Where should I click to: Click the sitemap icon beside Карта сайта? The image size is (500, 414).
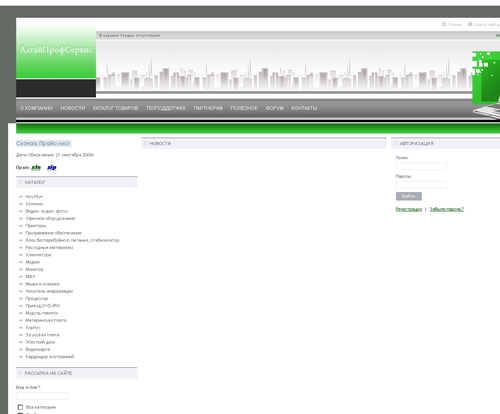[470, 24]
